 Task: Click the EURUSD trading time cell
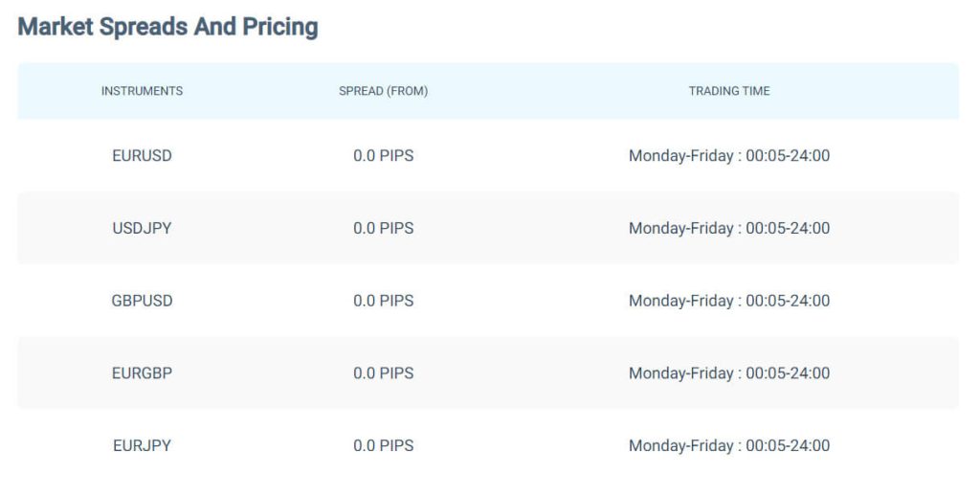point(729,156)
